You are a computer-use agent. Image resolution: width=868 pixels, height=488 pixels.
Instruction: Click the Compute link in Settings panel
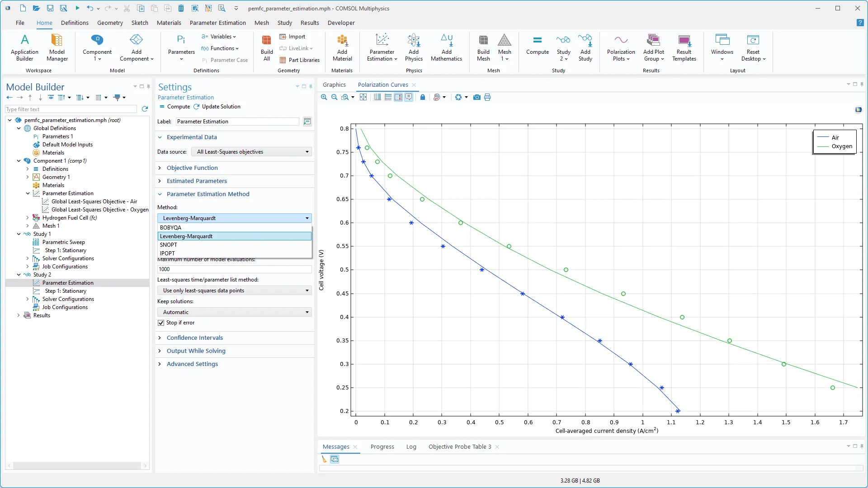pyautogui.click(x=175, y=107)
